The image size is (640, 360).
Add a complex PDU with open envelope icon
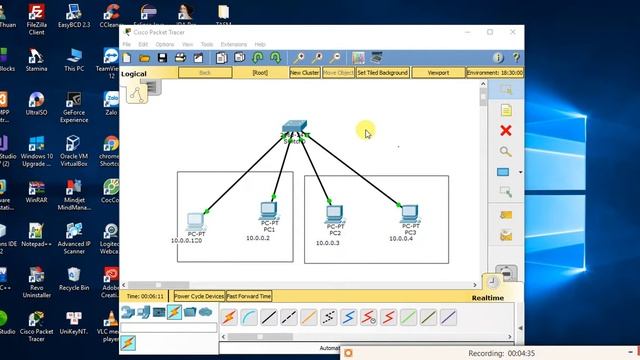tap(506, 236)
